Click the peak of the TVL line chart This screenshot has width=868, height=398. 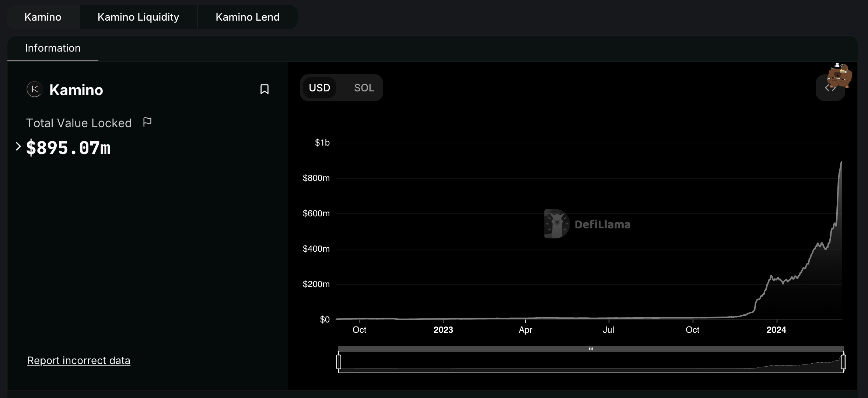click(841, 161)
